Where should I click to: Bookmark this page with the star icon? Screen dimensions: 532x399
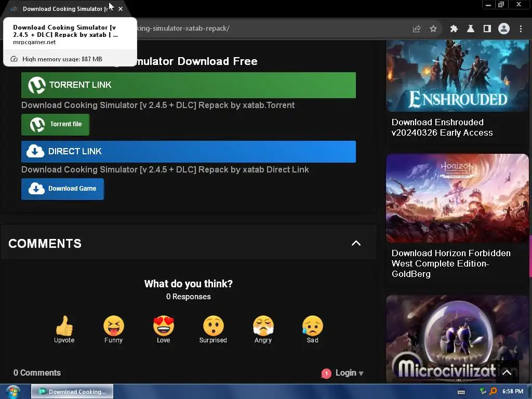(433, 29)
